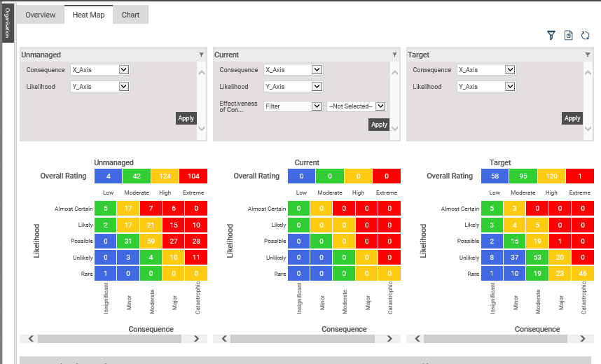
Task: Click the filter icon in Target panel header
Action: pyautogui.click(x=588, y=55)
